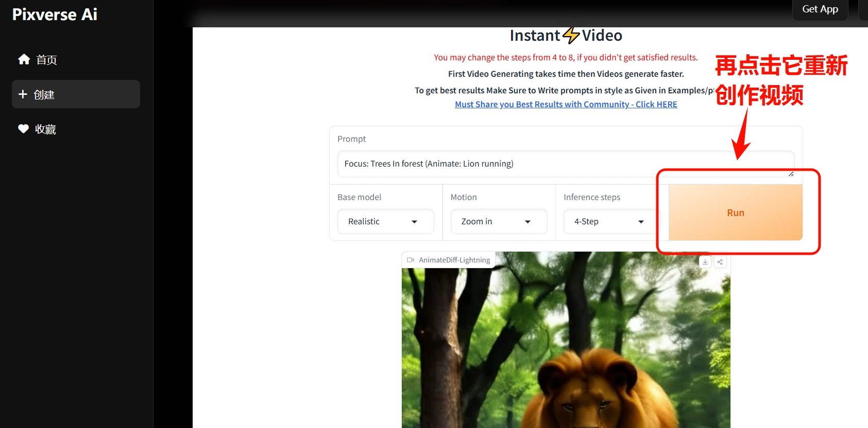Image resolution: width=868 pixels, height=428 pixels.
Task: Click the Get App button
Action: point(820,9)
